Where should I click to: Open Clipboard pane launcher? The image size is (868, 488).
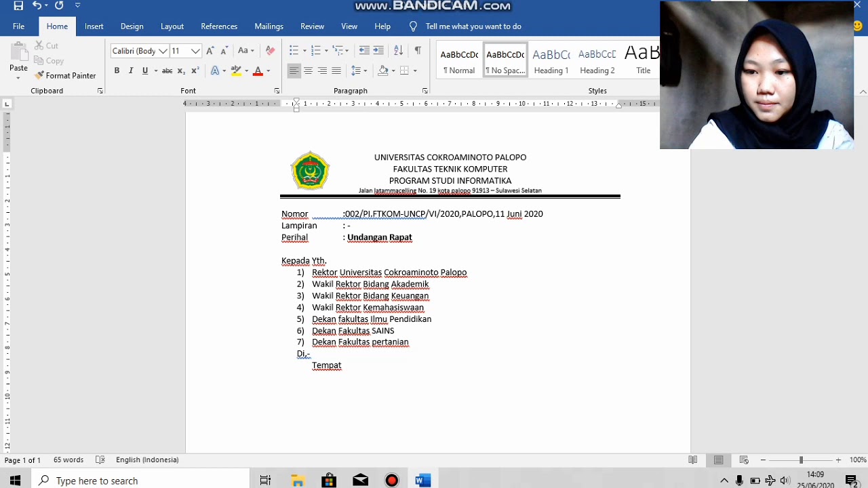(100, 91)
